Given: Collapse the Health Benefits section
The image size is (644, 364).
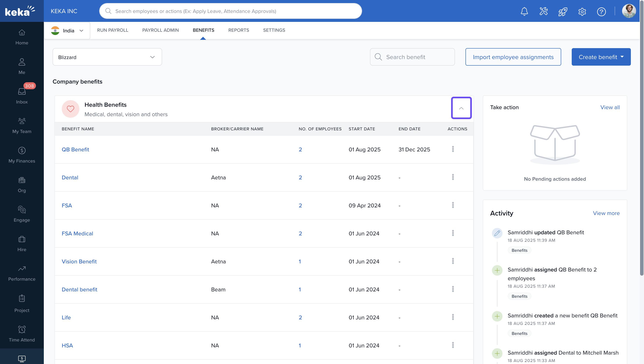Looking at the screenshot, I should point(461,108).
